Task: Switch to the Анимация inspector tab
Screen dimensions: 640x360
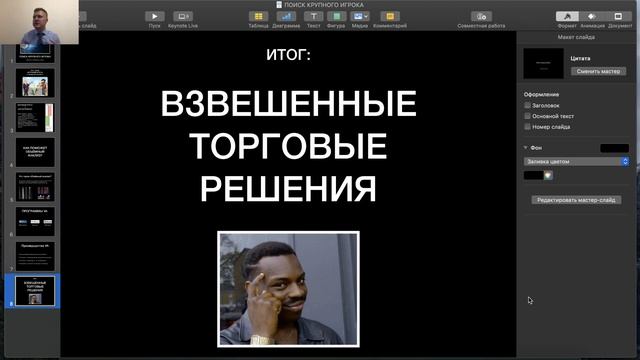Action: pos(592,16)
